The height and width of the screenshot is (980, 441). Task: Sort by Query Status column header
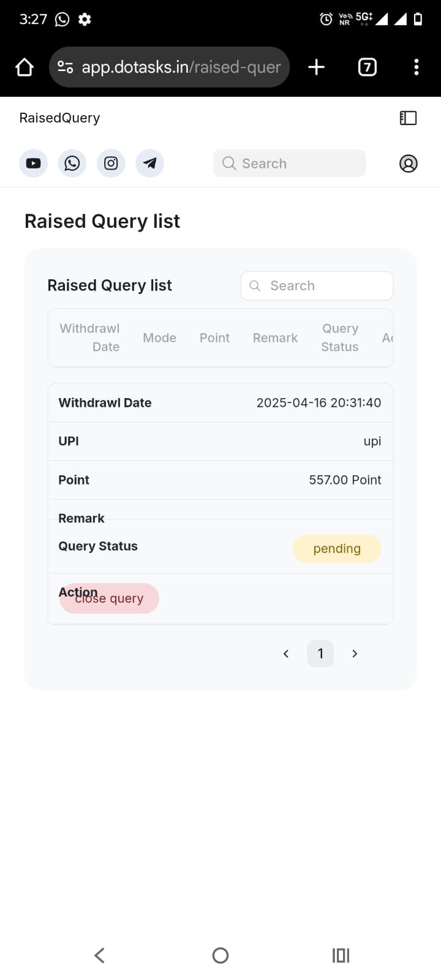point(340,337)
